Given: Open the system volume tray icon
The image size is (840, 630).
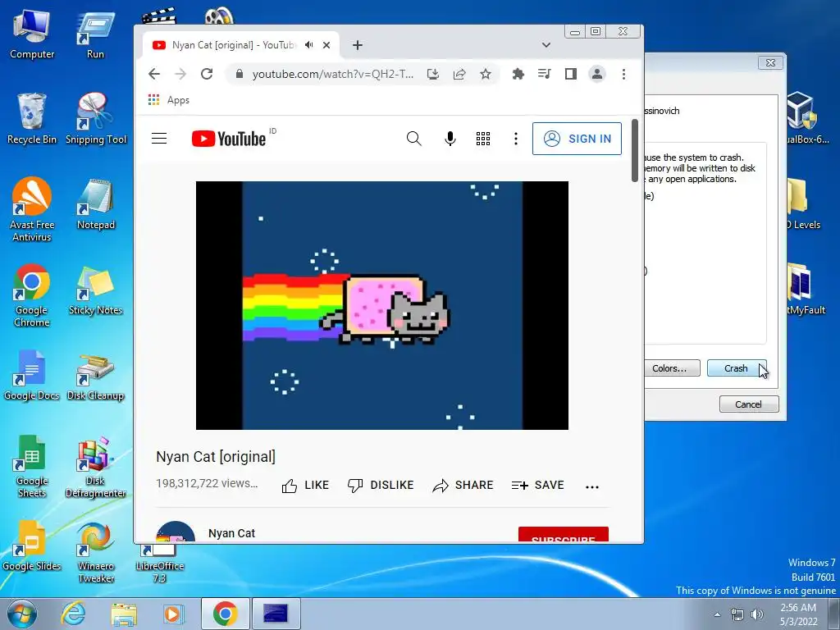Looking at the screenshot, I should pos(757,614).
